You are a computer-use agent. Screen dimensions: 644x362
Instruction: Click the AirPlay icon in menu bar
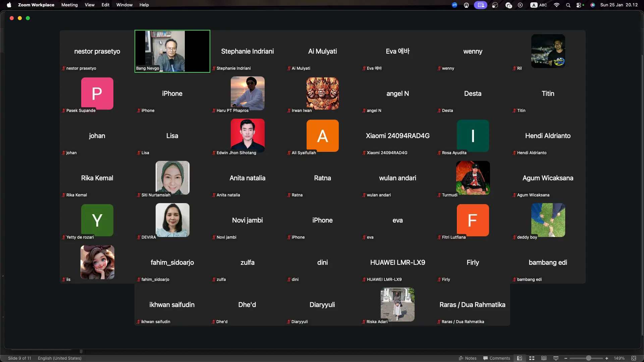tap(466, 5)
